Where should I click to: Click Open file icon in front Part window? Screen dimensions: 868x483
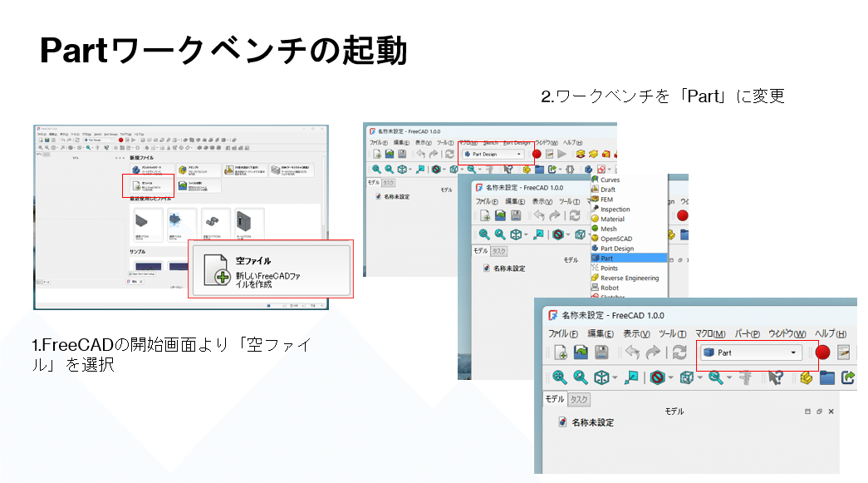point(581,352)
